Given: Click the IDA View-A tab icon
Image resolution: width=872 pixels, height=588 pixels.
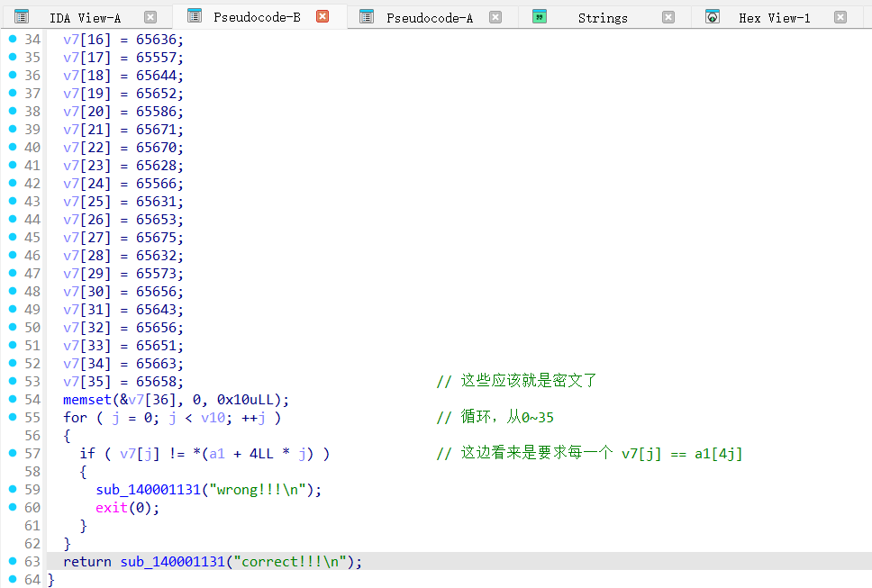Looking at the screenshot, I should (22, 17).
